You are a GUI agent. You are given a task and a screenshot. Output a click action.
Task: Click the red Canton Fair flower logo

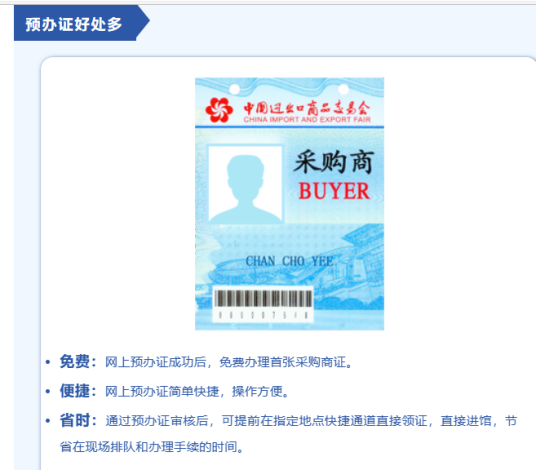pyautogui.click(x=219, y=110)
